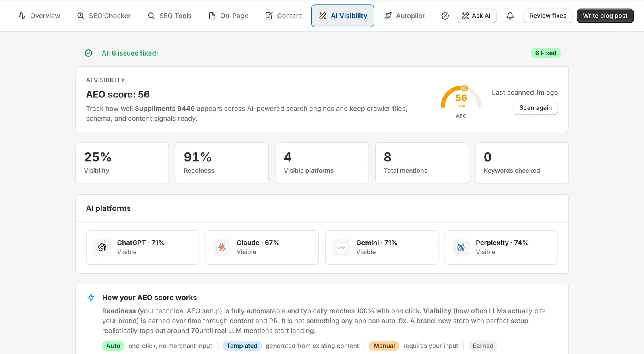Click the 25% Visibility stat card

122,163
